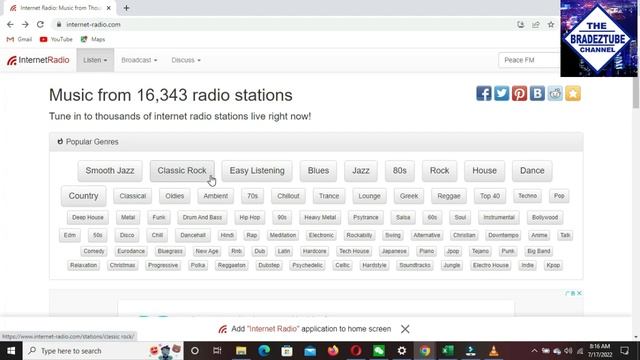Open the Blues genre
640x360 pixels.
click(318, 171)
